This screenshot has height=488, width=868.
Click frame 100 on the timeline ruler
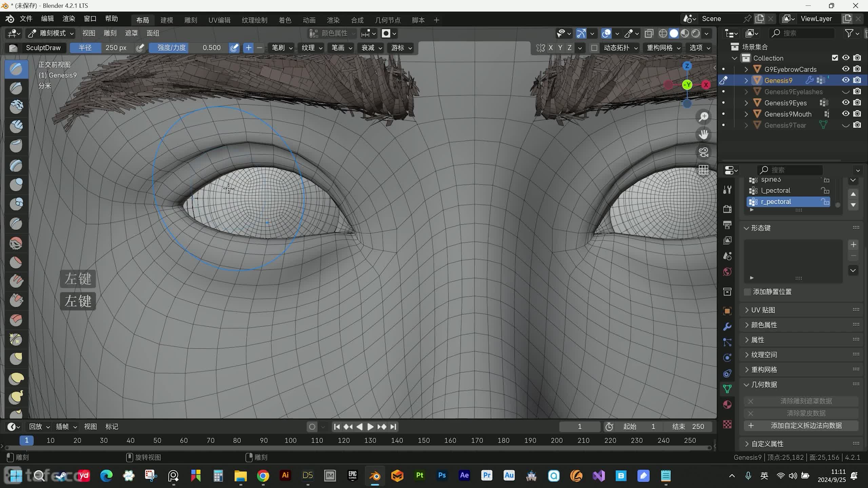click(290, 440)
